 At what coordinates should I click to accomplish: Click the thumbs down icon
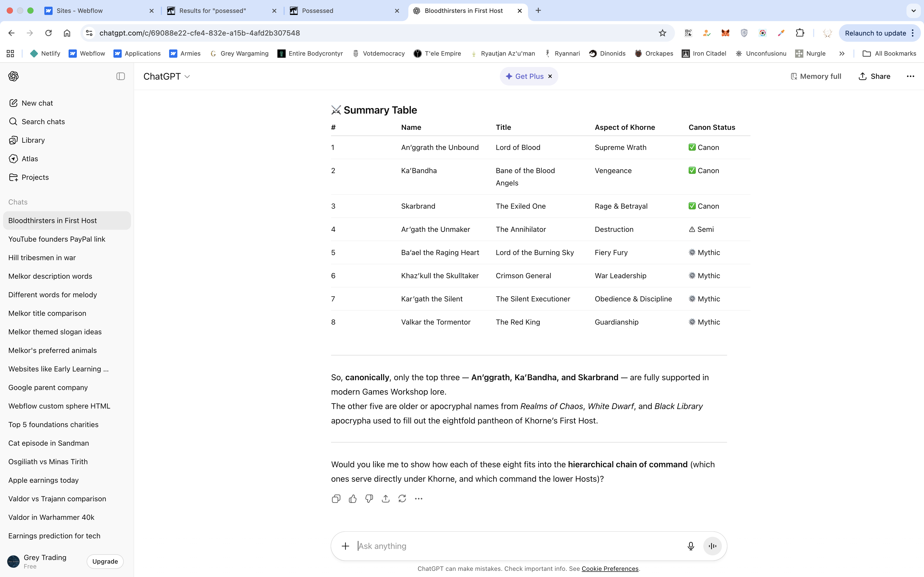point(369,499)
